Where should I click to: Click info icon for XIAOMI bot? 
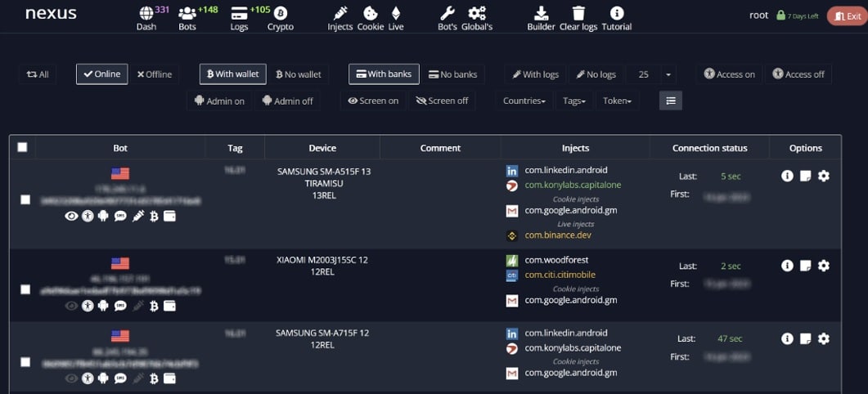[x=787, y=266]
